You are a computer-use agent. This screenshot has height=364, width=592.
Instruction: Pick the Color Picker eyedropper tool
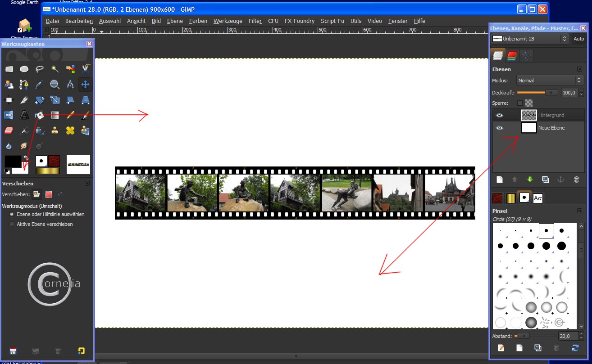[40, 84]
